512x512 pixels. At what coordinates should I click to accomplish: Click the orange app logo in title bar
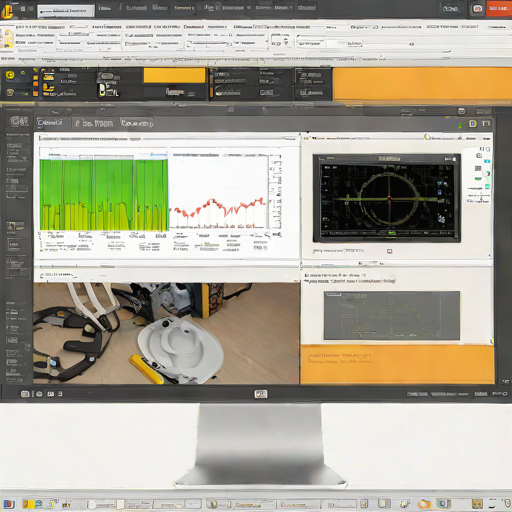(x=7, y=11)
